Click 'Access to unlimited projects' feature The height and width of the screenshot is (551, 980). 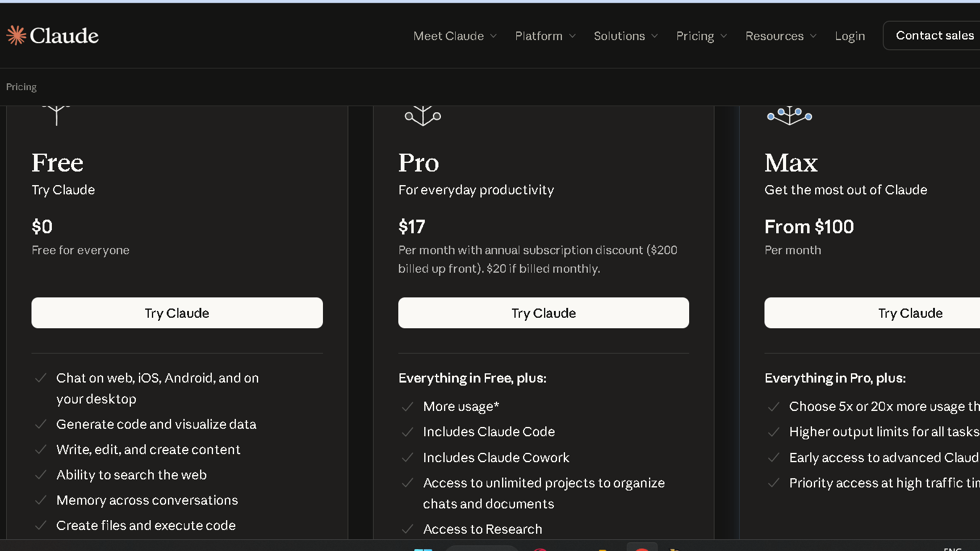pyautogui.click(x=544, y=493)
